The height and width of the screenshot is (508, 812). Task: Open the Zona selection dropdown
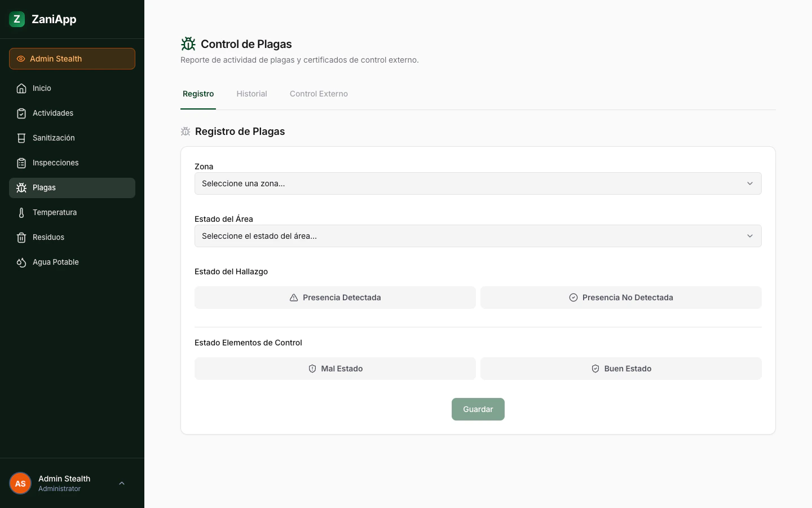tap(478, 183)
